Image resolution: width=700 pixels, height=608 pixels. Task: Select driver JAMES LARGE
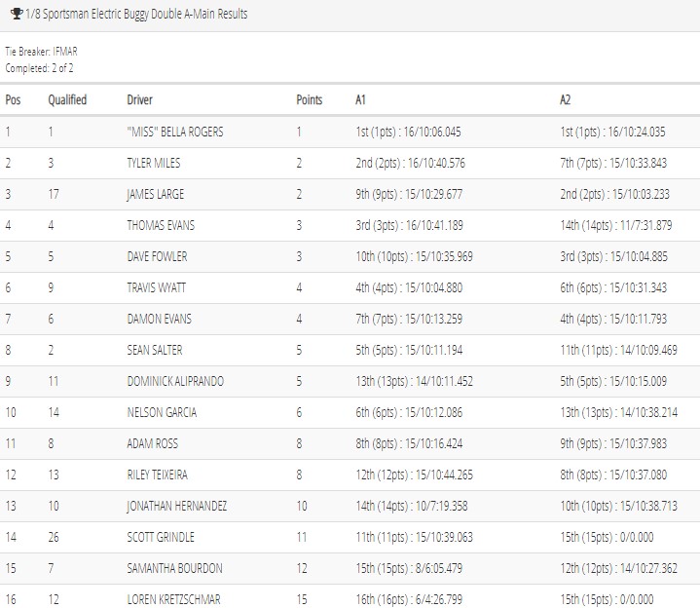(x=156, y=194)
